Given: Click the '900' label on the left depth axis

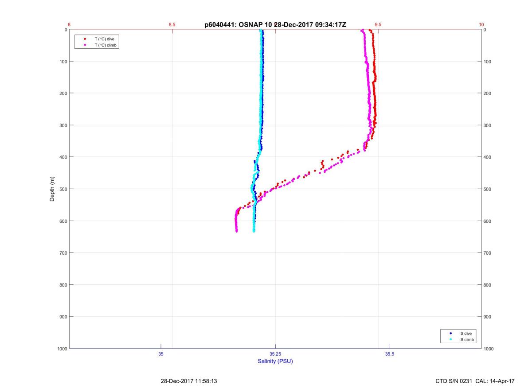Looking at the screenshot, I should click(x=63, y=317).
